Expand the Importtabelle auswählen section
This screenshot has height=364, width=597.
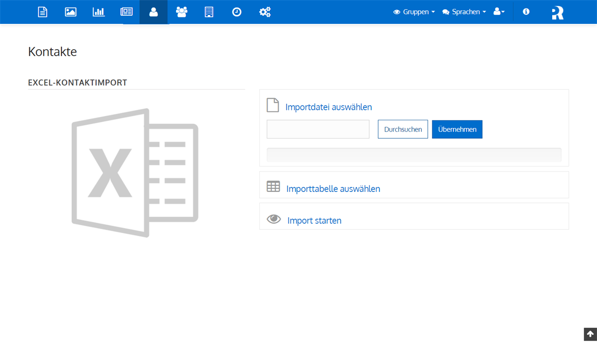(x=333, y=188)
